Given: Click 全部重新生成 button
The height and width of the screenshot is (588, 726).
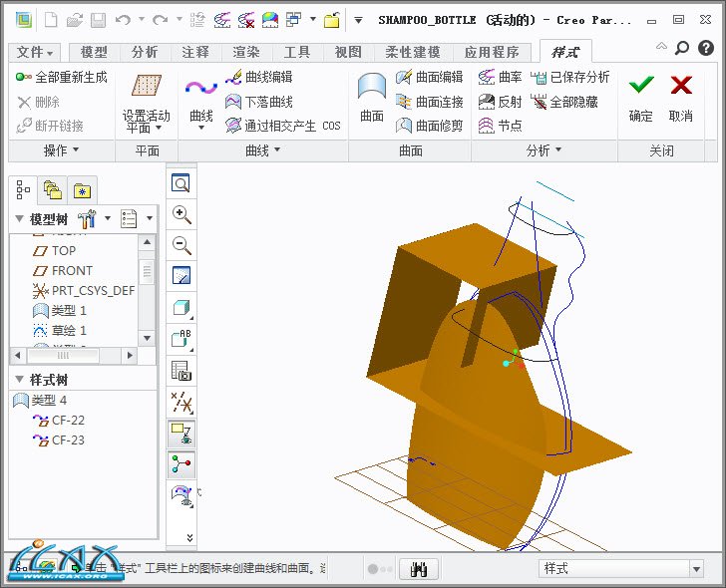Looking at the screenshot, I should [x=62, y=77].
